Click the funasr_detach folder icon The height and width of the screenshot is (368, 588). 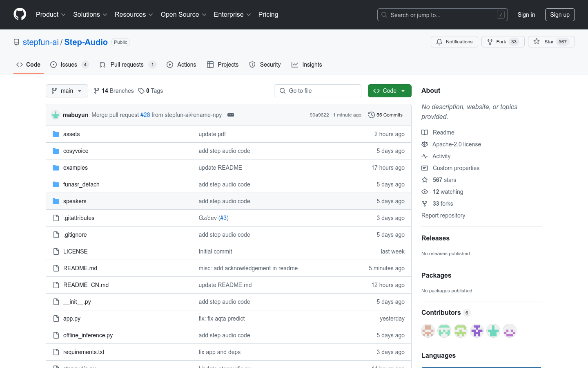56,184
